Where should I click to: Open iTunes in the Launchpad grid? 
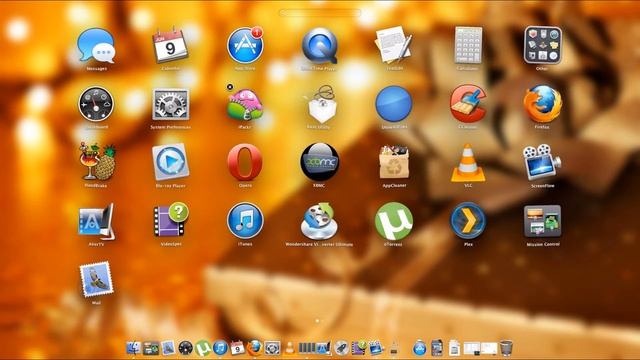click(245, 220)
